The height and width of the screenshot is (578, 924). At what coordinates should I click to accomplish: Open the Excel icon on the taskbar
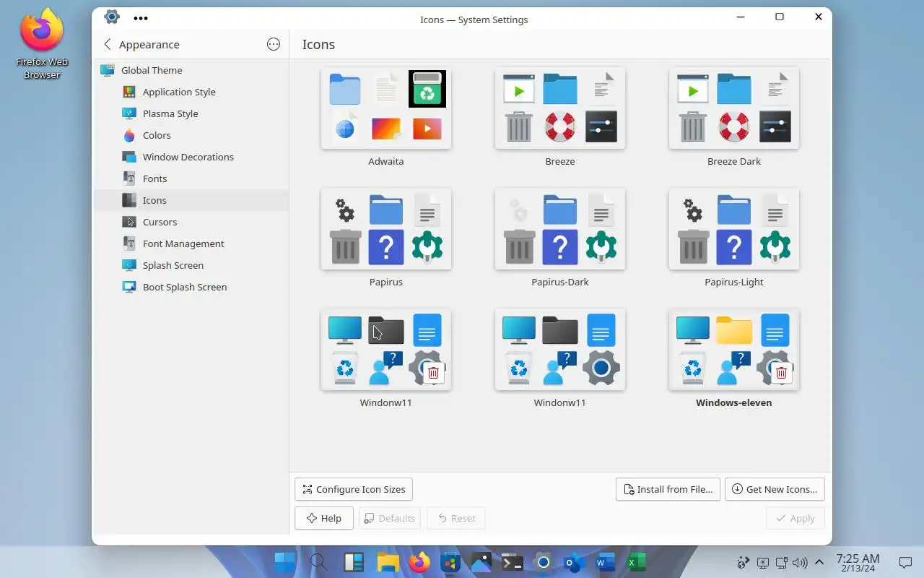[637, 562]
